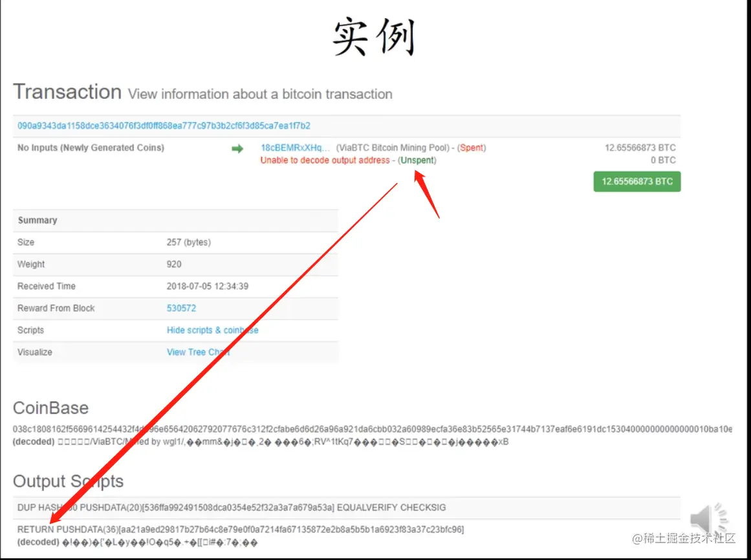Select the Output Scripts section heading
Image resolution: width=751 pixels, height=560 pixels.
coord(69,481)
